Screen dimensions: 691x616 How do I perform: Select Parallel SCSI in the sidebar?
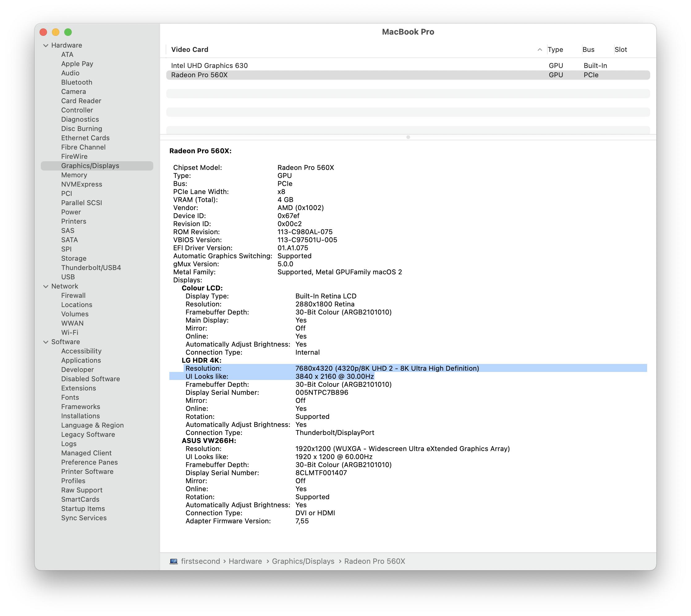click(82, 203)
